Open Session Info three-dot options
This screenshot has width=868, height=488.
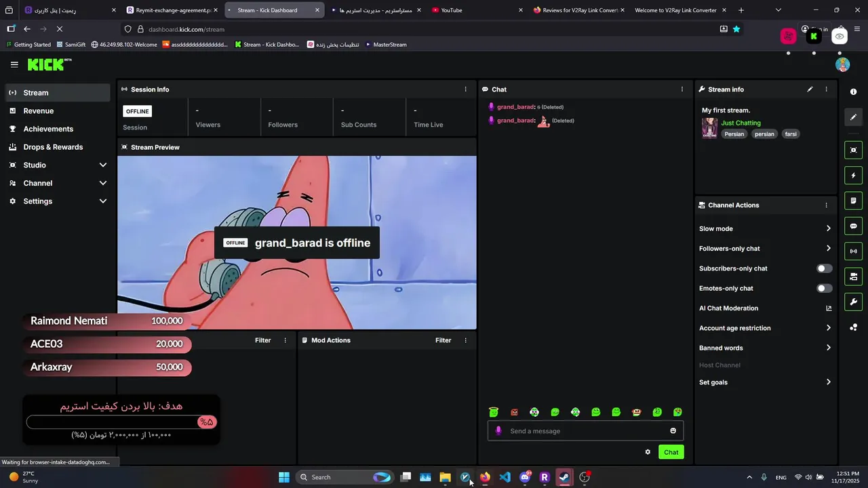(465, 89)
